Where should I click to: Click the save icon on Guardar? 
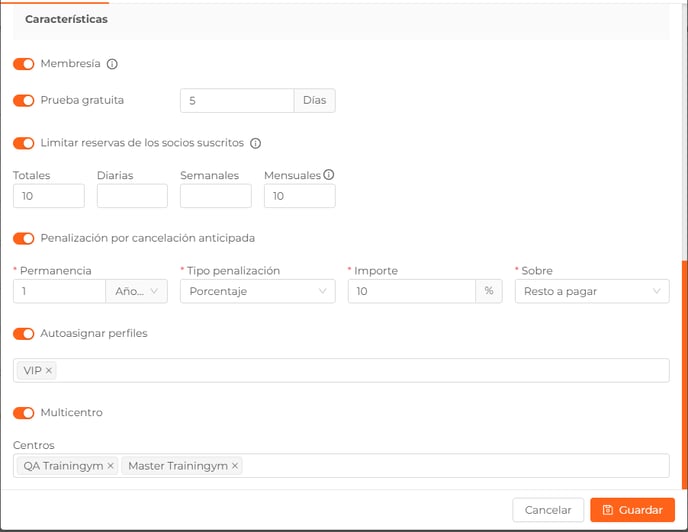[608, 510]
